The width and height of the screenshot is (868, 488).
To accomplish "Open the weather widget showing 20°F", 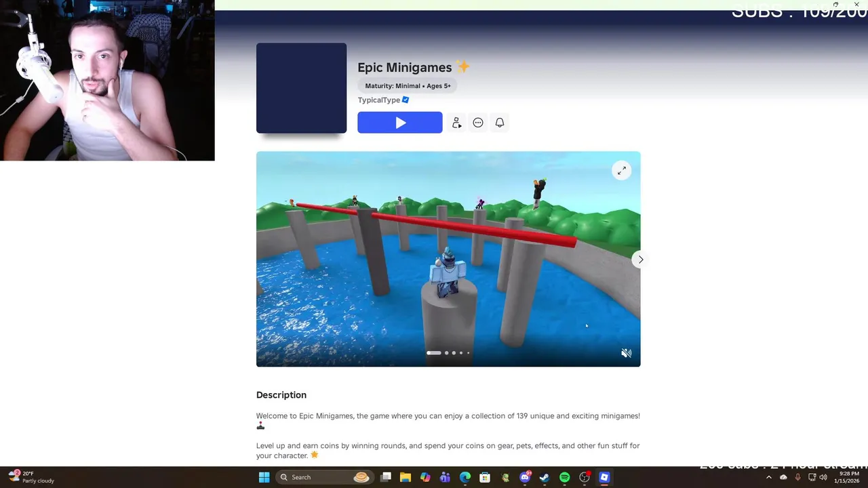I will [x=31, y=477].
